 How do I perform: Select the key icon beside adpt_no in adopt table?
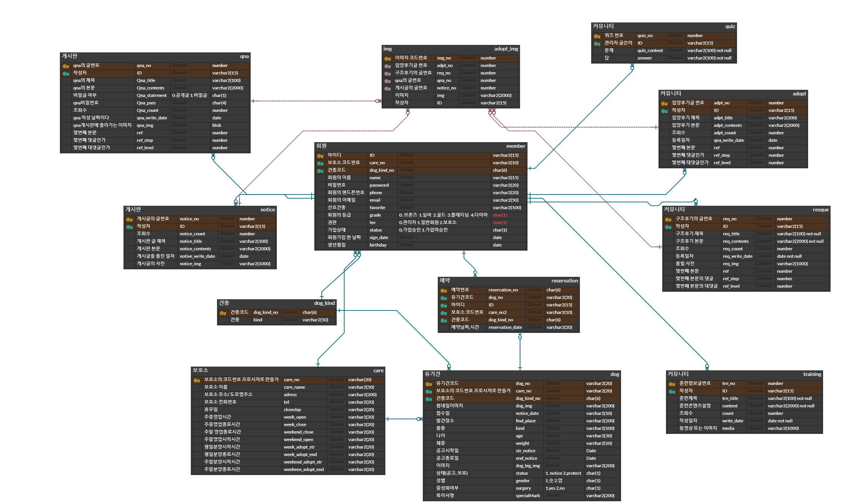pos(665,103)
